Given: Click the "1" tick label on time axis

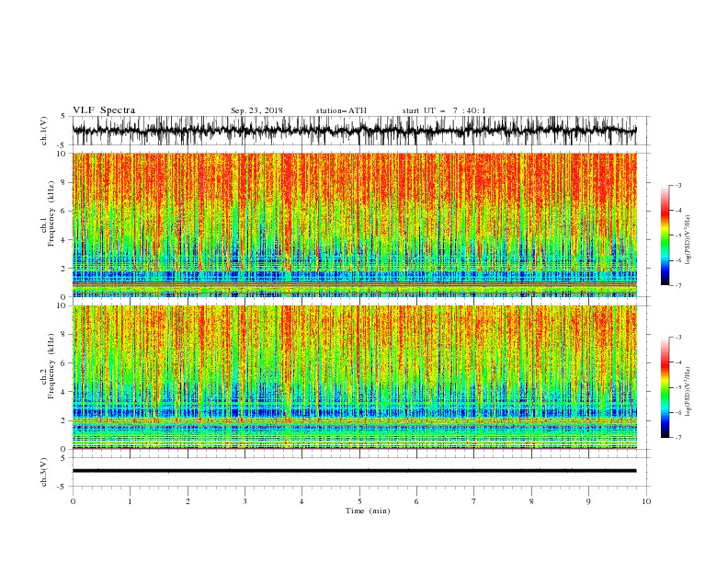Looking at the screenshot, I should point(130,501).
